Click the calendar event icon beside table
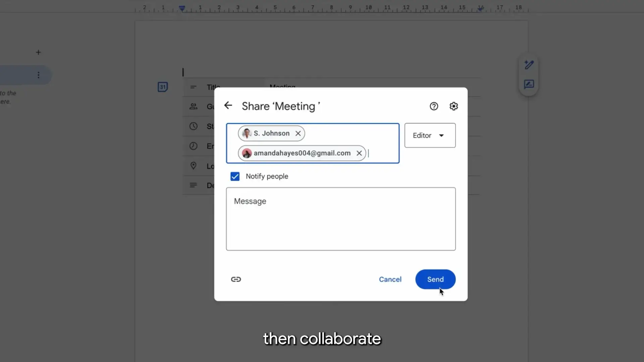This screenshot has width=644, height=362. coord(163,87)
